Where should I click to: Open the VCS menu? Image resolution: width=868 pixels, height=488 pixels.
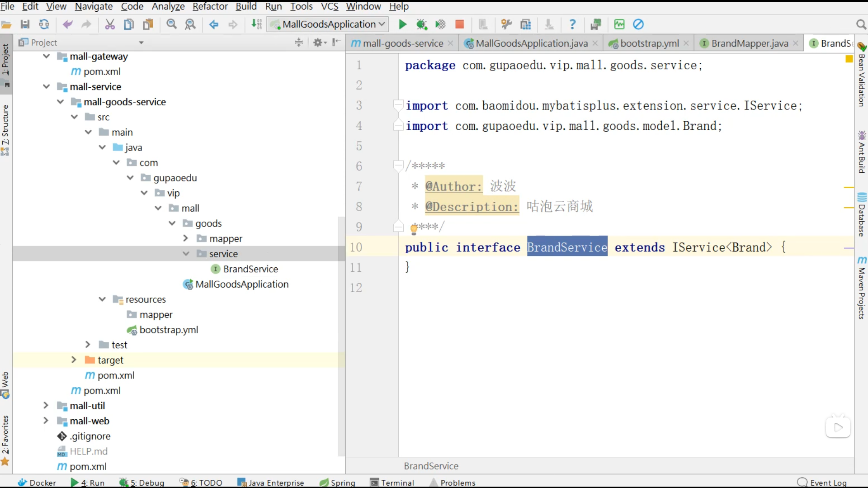pyautogui.click(x=329, y=6)
